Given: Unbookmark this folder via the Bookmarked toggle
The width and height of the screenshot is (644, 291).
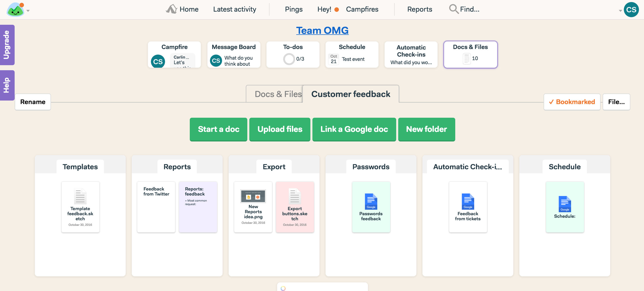Looking at the screenshot, I should coord(572,102).
